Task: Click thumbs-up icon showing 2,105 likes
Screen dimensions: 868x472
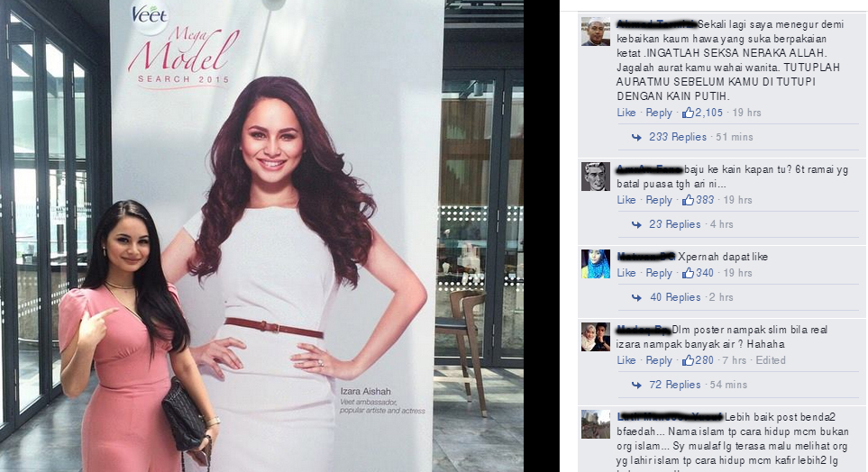Action: pyautogui.click(x=688, y=113)
